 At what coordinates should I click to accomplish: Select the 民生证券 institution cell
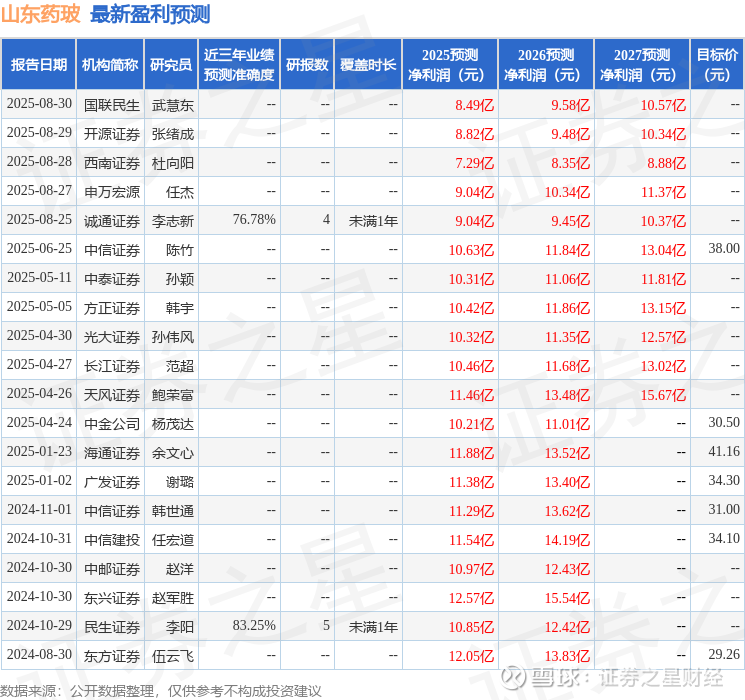click(112, 627)
